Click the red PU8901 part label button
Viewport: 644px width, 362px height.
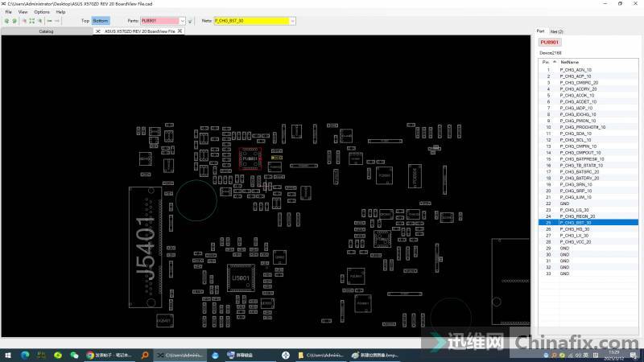pyautogui.click(x=550, y=43)
